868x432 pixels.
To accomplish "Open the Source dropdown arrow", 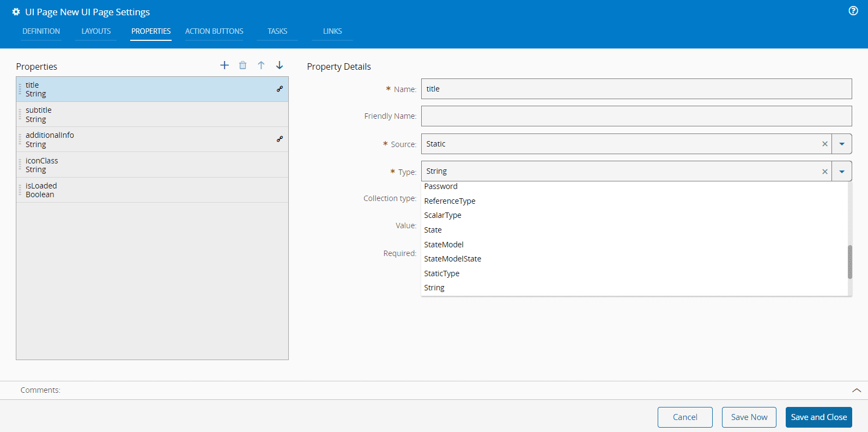I will (x=842, y=144).
